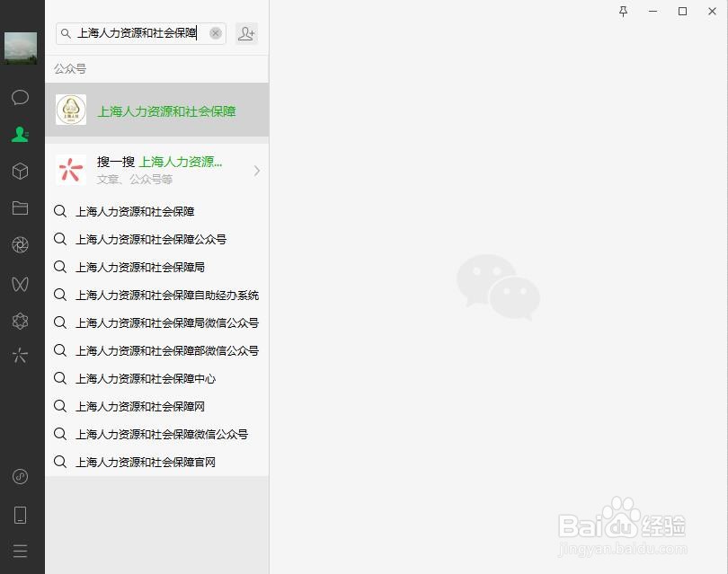Select suggestion 上海人力资源和社会保障公众号

click(x=157, y=240)
